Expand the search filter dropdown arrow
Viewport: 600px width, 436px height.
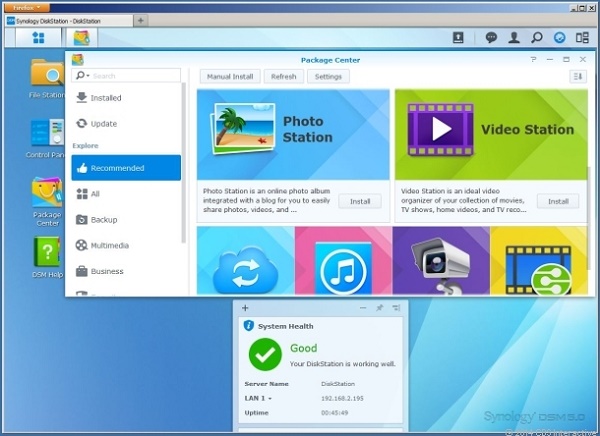88,76
